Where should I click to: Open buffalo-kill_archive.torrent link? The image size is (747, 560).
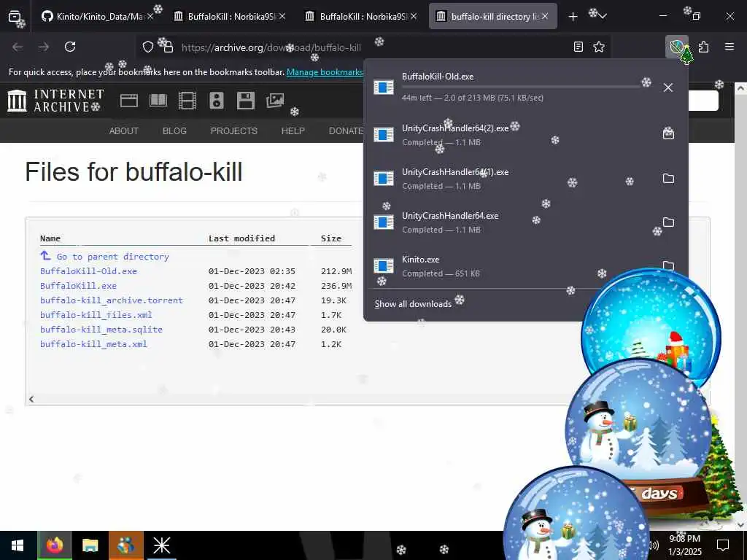pos(112,300)
